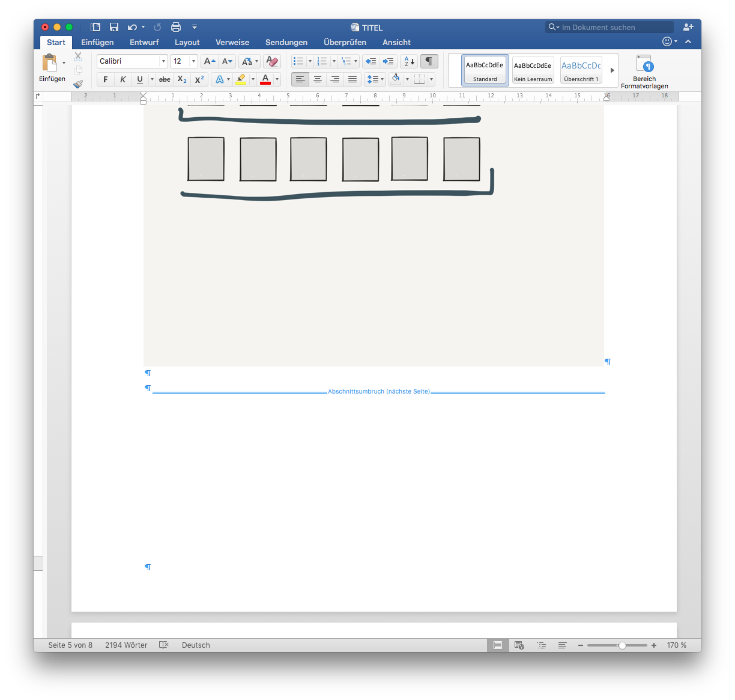Justify text alignment
This screenshot has width=735, height=700.
[x=352, y=79]
